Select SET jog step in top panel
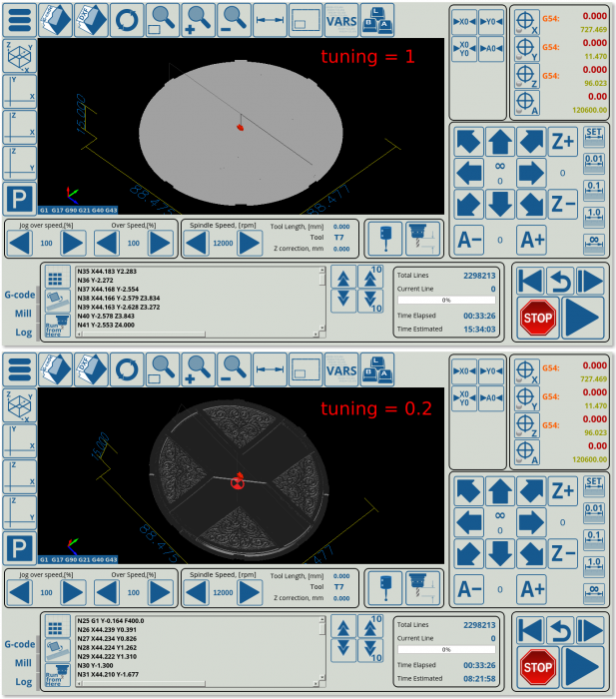The width and height of the screenshot is (616, 699). coord(594,137)
